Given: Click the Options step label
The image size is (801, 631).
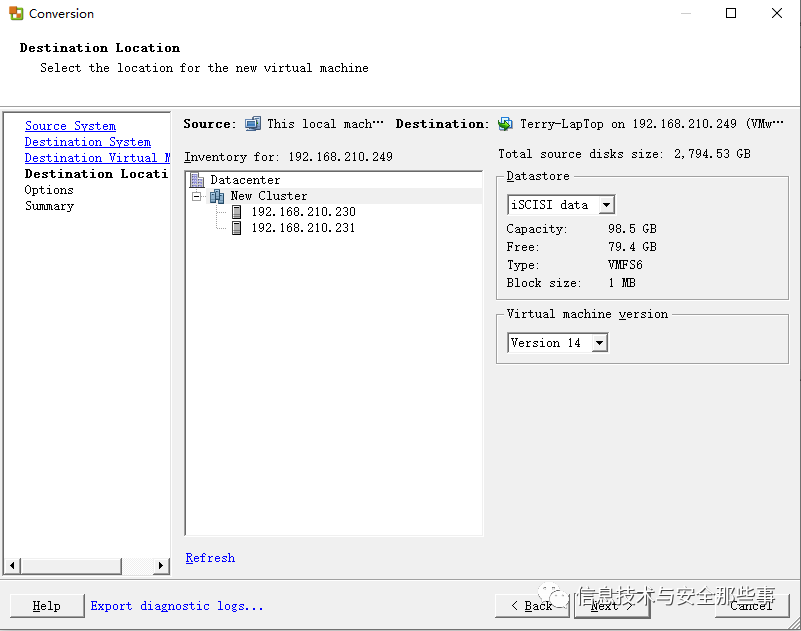Looking at the screenshot, I should coord(49,190).
